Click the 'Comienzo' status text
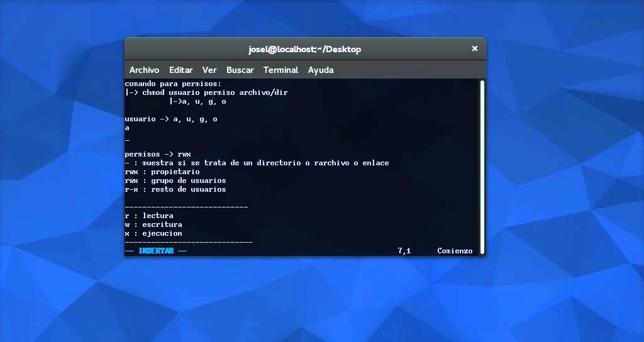Screen dimensions: 644x342 tap(455, 251)
